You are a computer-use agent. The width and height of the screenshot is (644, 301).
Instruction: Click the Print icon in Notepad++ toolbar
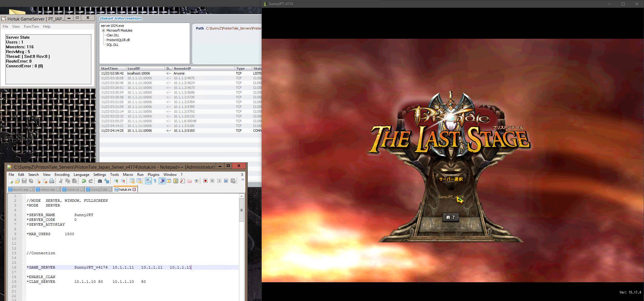point(52,181)
